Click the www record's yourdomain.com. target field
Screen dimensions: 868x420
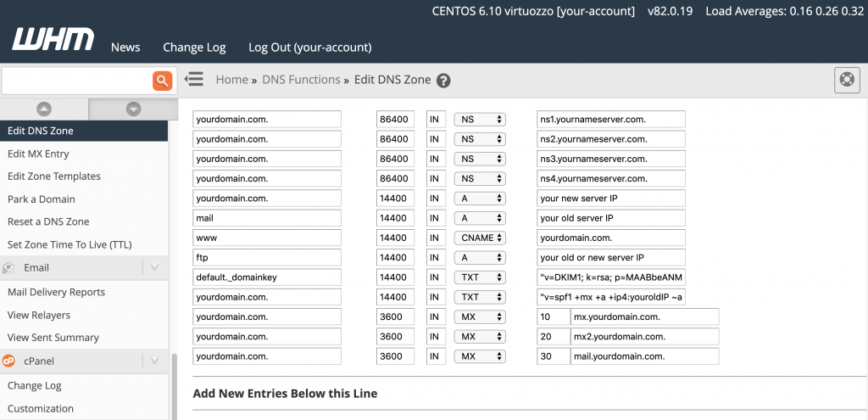click(611, 238)
